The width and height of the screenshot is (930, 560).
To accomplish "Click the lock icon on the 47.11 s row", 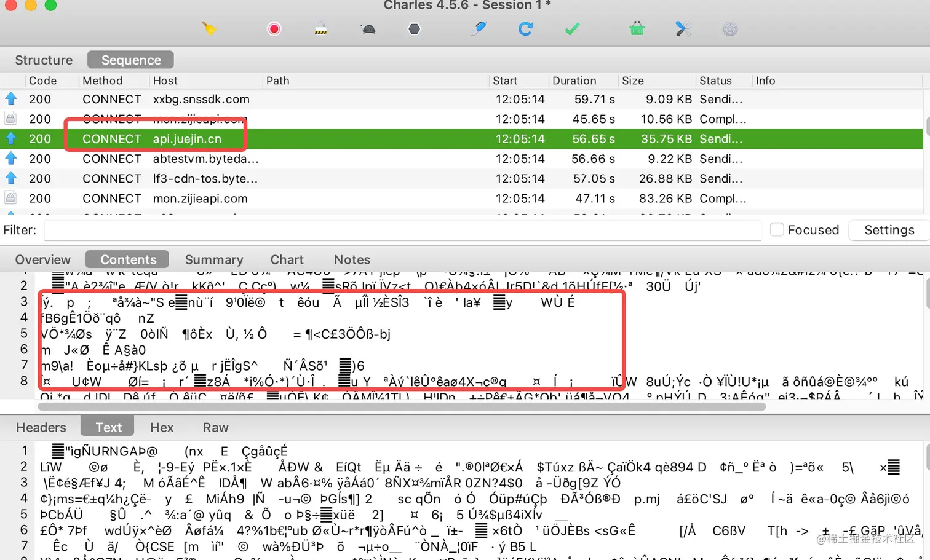I will (x=11, y=198).
